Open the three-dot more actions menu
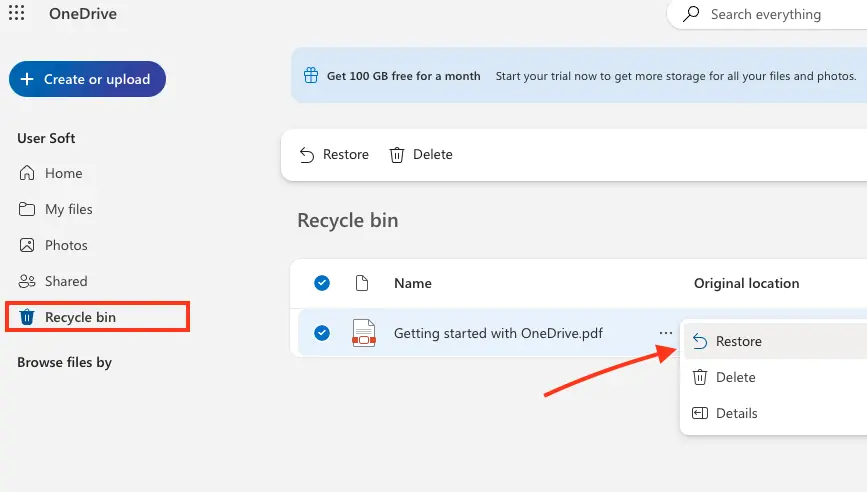 [665, 333]
